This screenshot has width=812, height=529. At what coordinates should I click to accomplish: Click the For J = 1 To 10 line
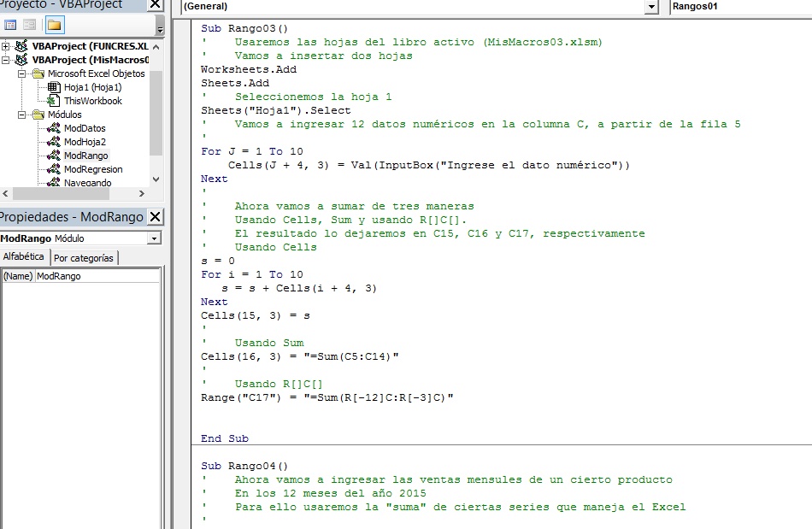[x=252, y=151]
